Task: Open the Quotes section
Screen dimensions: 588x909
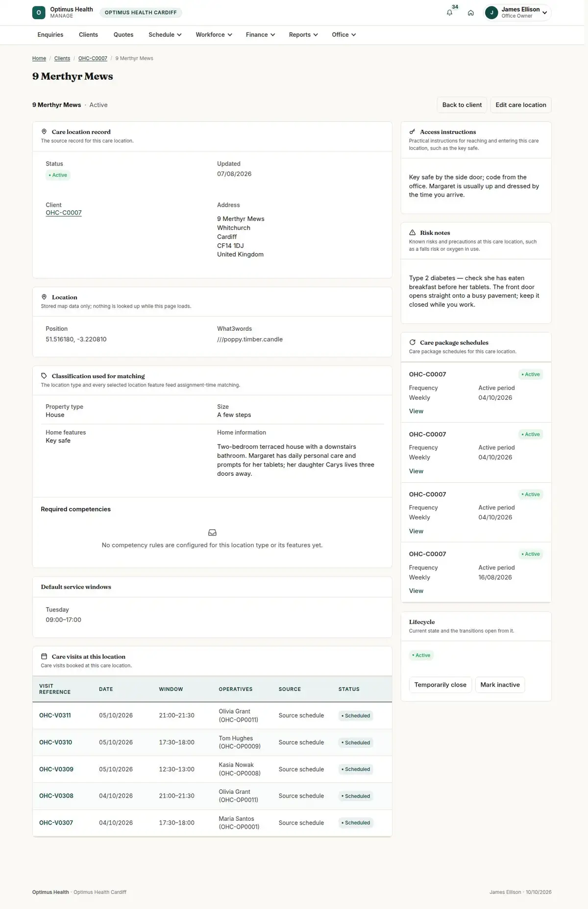Action: 123,35
